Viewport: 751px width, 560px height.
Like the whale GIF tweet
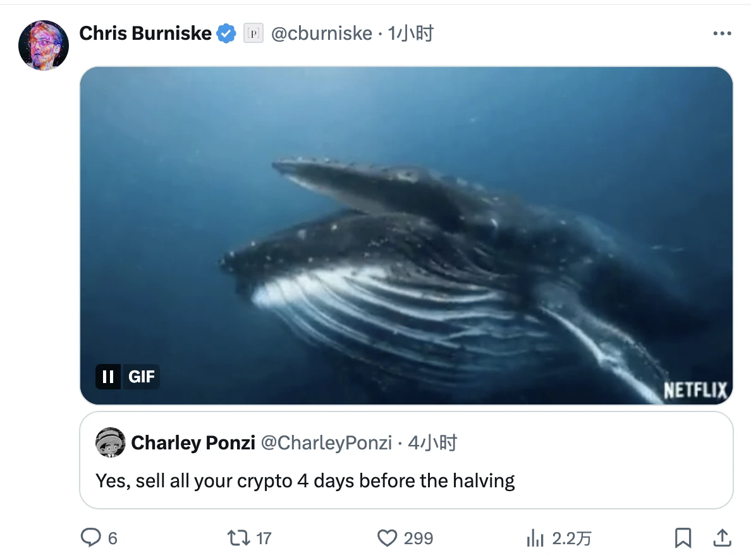[387, 538]
